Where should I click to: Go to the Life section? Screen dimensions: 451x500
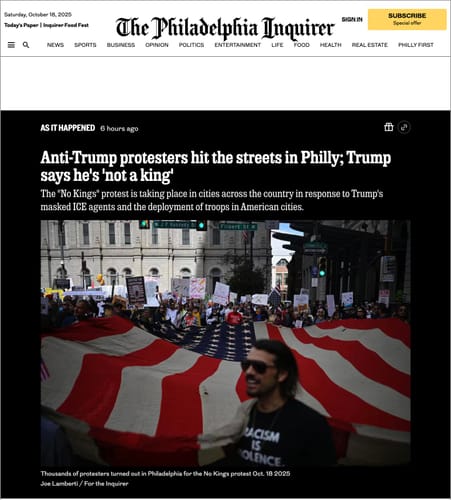click(277, 45)
